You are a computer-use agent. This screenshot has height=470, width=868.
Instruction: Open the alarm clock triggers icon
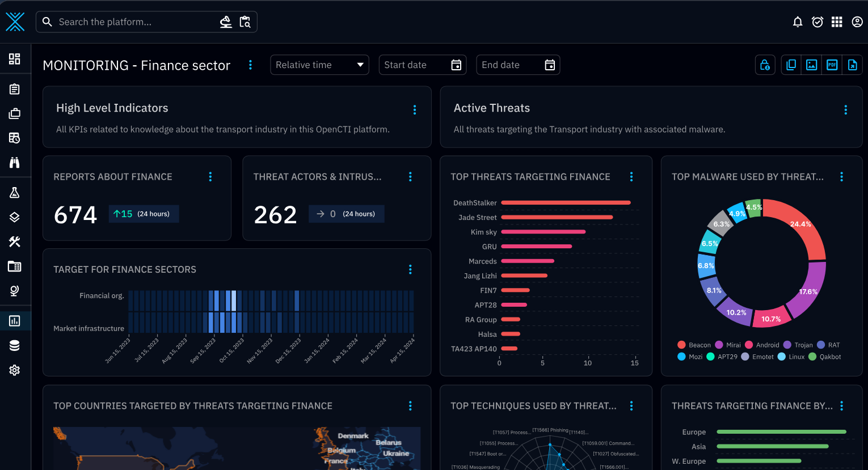(818, 22)
